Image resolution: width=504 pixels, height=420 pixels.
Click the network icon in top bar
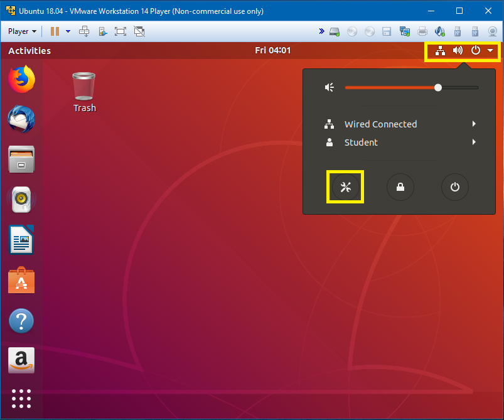[x=440, y=50]
